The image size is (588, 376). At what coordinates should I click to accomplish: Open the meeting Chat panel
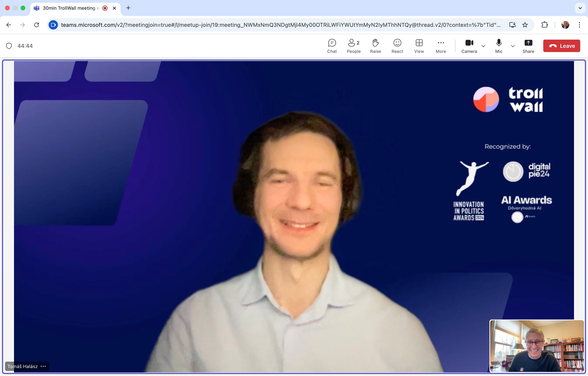[x=332, y=46]
